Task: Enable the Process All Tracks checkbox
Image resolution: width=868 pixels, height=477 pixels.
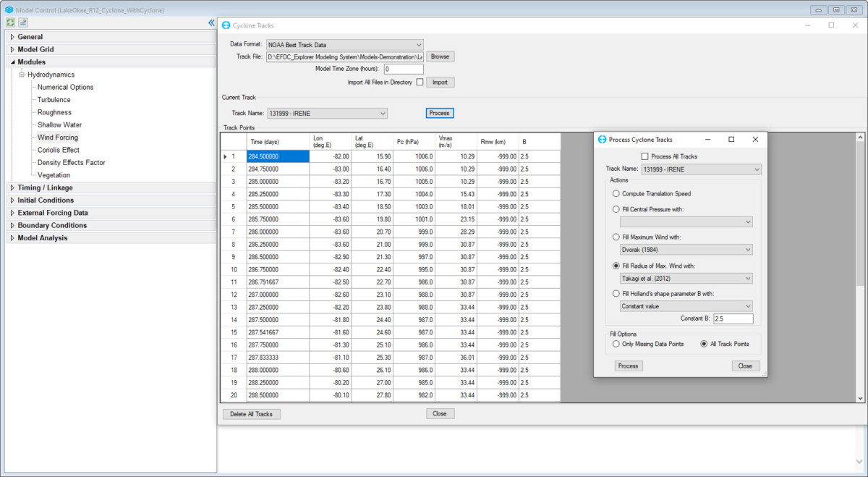Action: (645, 156)
